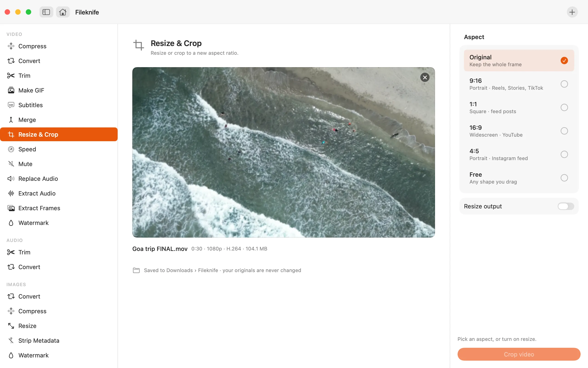Viewport: 588px width, 368px height.
Task: Open the video Watermark tool
Action: point(59,223)
